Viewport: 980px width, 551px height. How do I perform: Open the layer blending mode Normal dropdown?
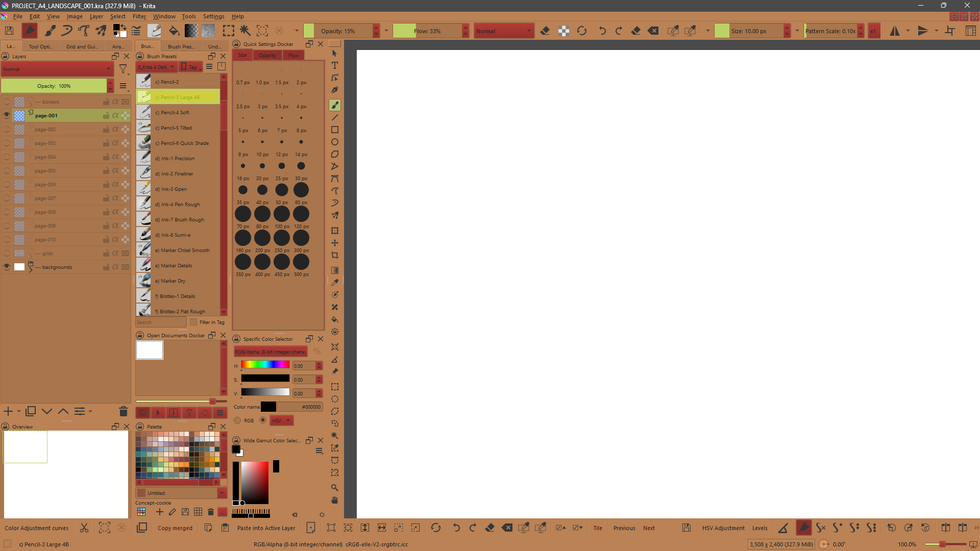coord(57,69)
